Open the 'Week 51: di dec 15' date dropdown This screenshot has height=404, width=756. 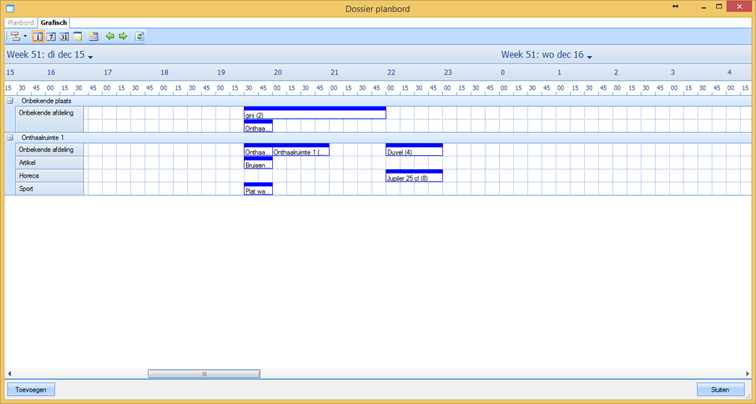point(90,57)
